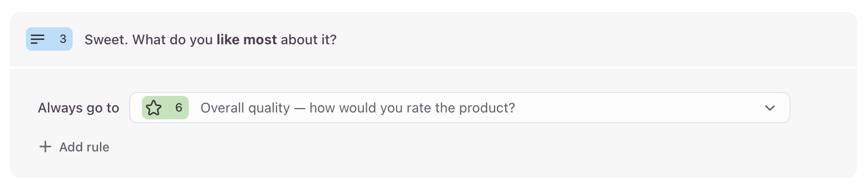
Task: Click the word 'Sweet.' in question title
Action: tap(106, 39)
